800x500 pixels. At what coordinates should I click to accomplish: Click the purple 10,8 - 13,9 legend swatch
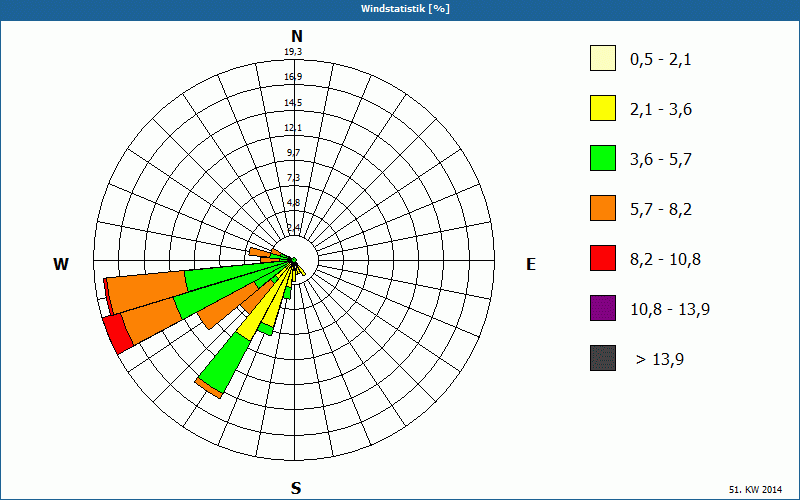(x=603, y=308)
